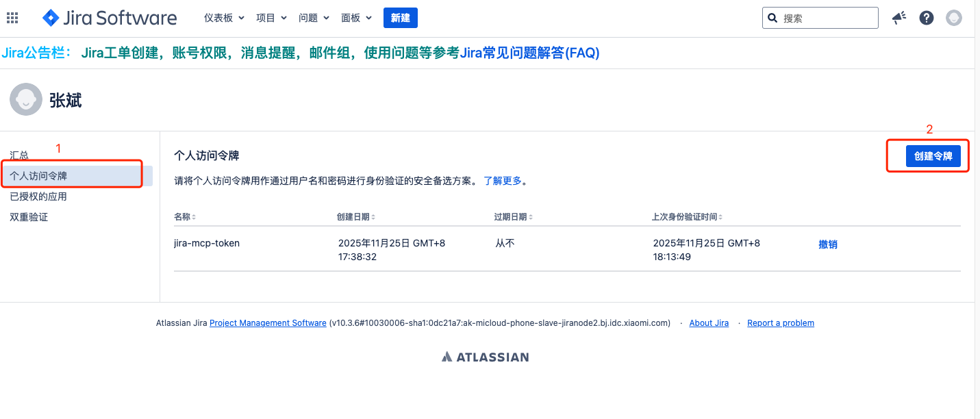The height and width of the screenshot is (419, 980).
Task: Sort tokens by 过期日期 column arrow
Action: 531,217
